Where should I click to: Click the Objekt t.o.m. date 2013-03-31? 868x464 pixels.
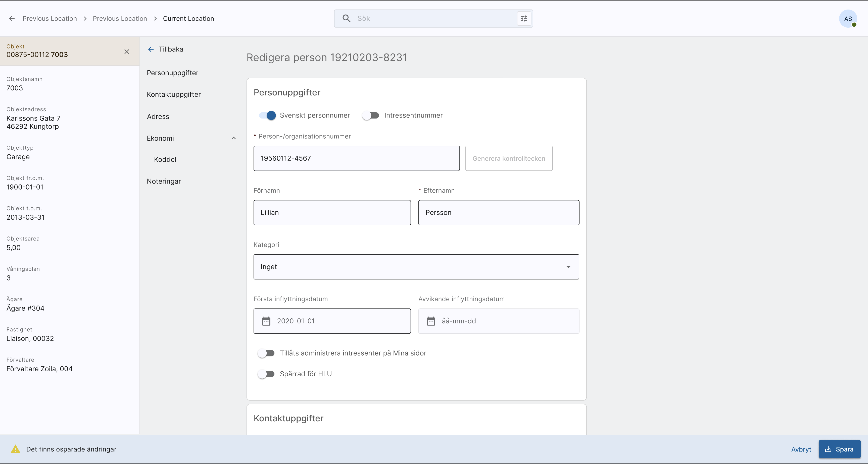[x=25, y=217]
